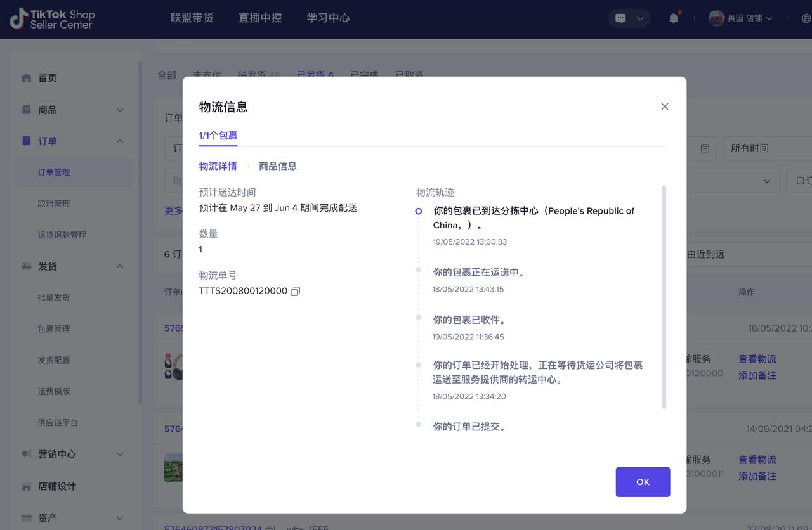Close the logistics information dialog

click(664, 107)
